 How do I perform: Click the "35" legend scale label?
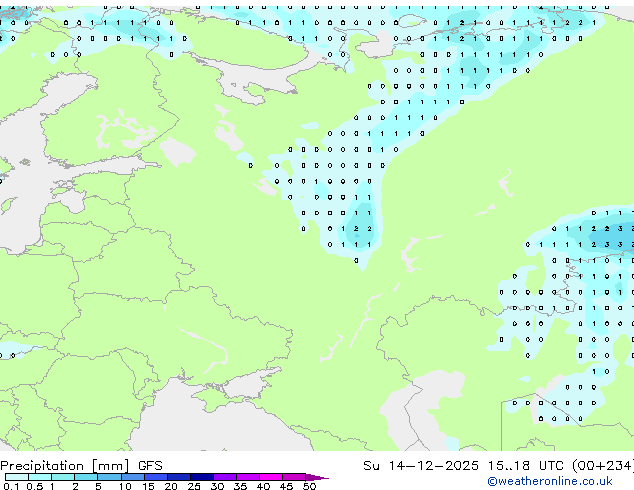coord(241,486)
